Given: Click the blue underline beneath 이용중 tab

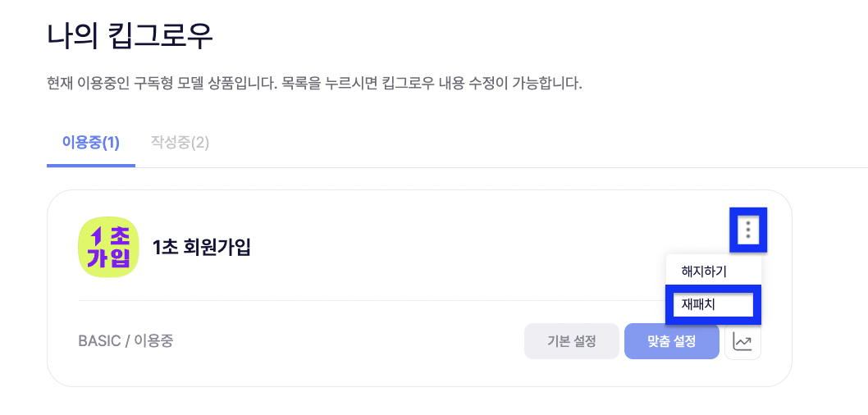Looking at the screenshot, I should click(90, 165).
